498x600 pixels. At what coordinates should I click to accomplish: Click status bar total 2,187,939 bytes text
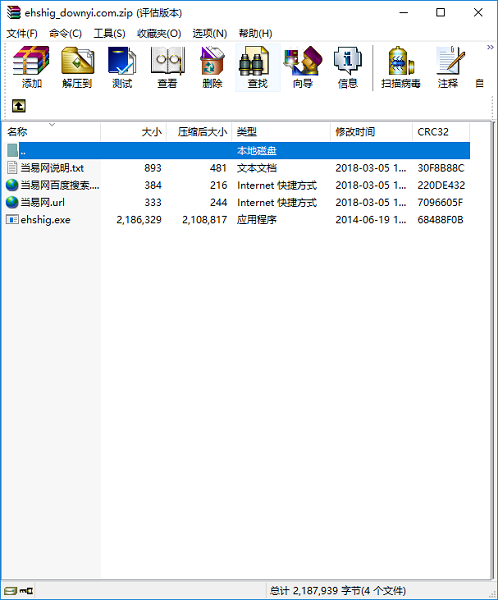(338, 590)
